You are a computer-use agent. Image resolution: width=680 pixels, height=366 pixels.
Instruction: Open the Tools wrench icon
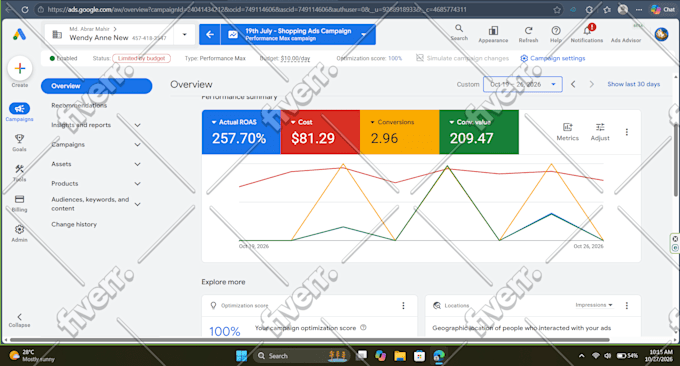20,169
